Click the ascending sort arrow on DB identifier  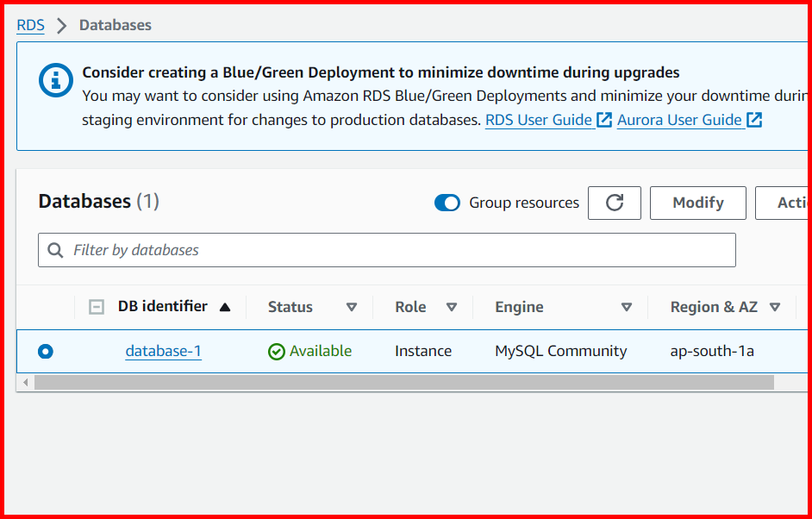pos(226,306)
